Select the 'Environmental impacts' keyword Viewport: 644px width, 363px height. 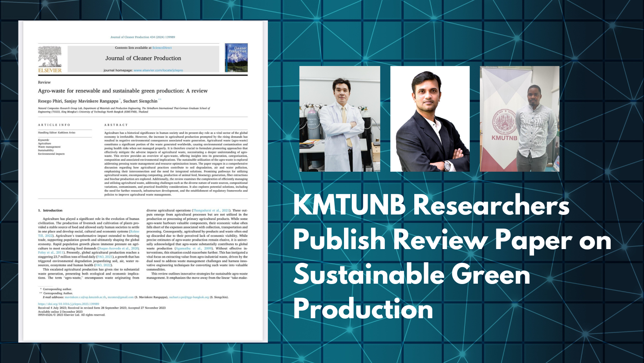(51, 154)
